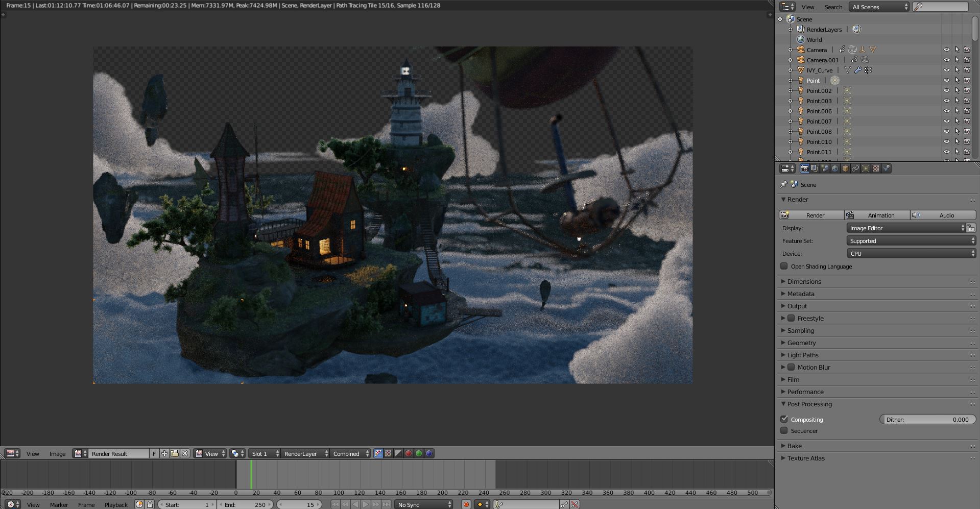
Task: Open the All Scenes outliner dropdown
Action: (879, 7)
